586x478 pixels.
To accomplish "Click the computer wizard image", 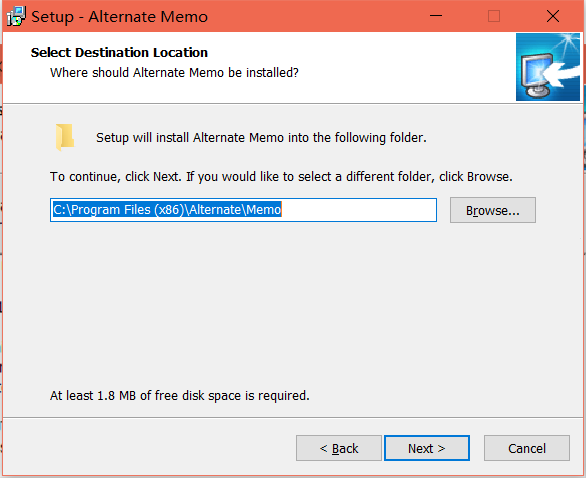I will [x=548, y=67].
